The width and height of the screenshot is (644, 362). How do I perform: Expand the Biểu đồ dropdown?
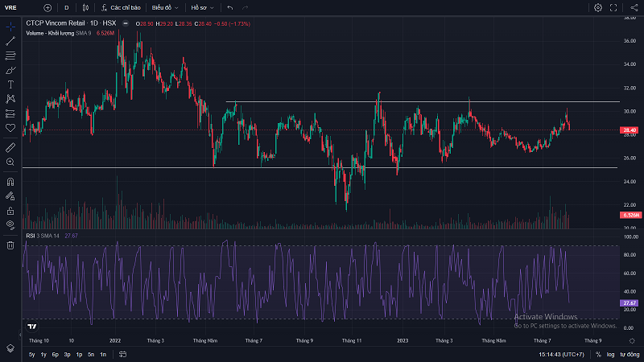tap(165, 7)
